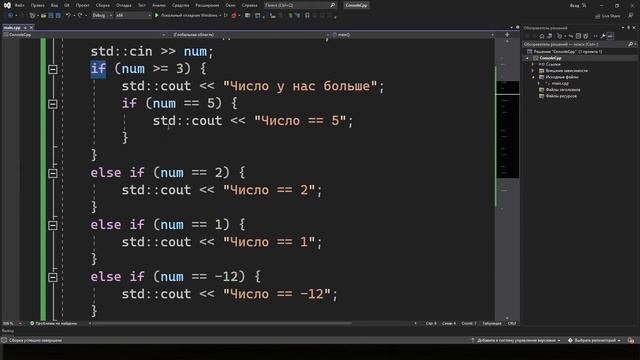Open the ConsoleCpp project scope dropdown
640x360 pixels.
click(x=84, y=35)
